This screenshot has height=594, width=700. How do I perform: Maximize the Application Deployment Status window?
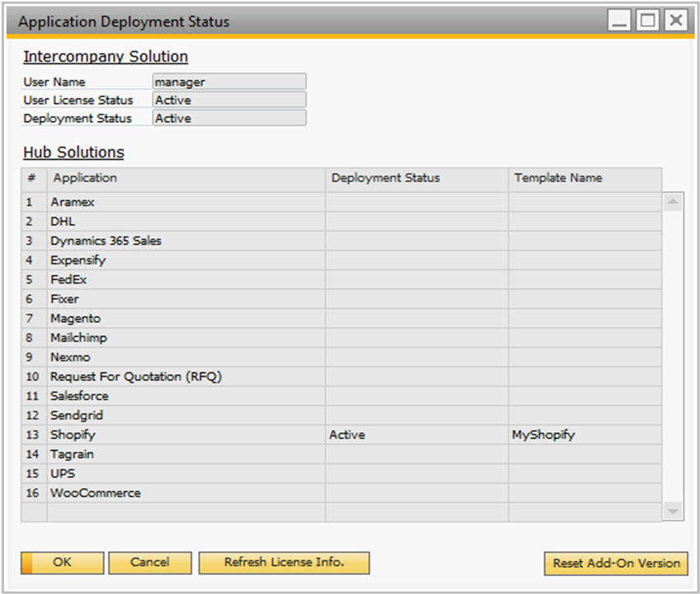[647, 21]
